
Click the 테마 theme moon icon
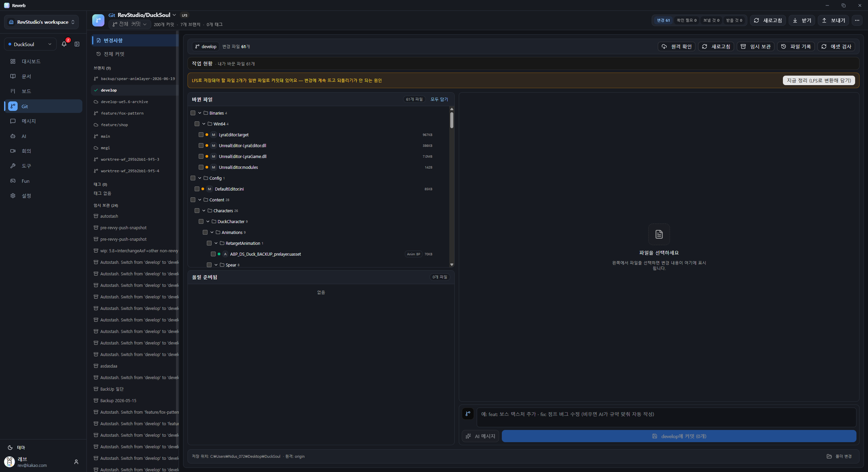click(x=10, y=448)
